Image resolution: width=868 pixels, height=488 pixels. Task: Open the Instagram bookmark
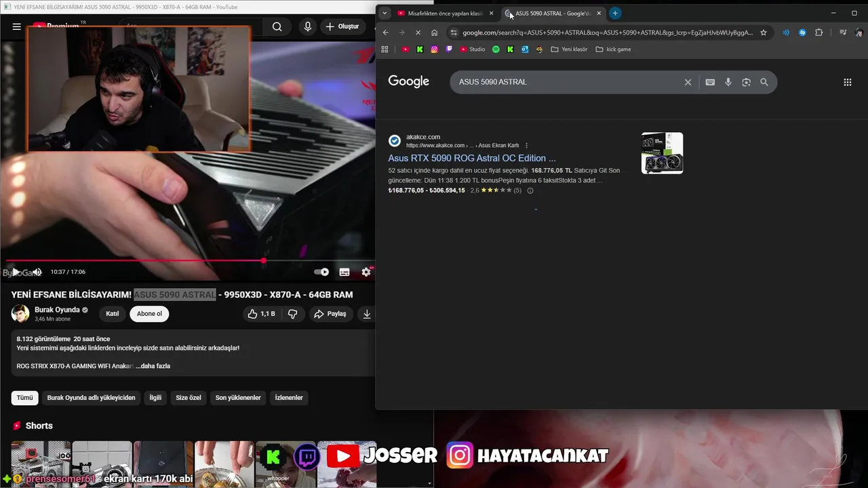point(435,49)
